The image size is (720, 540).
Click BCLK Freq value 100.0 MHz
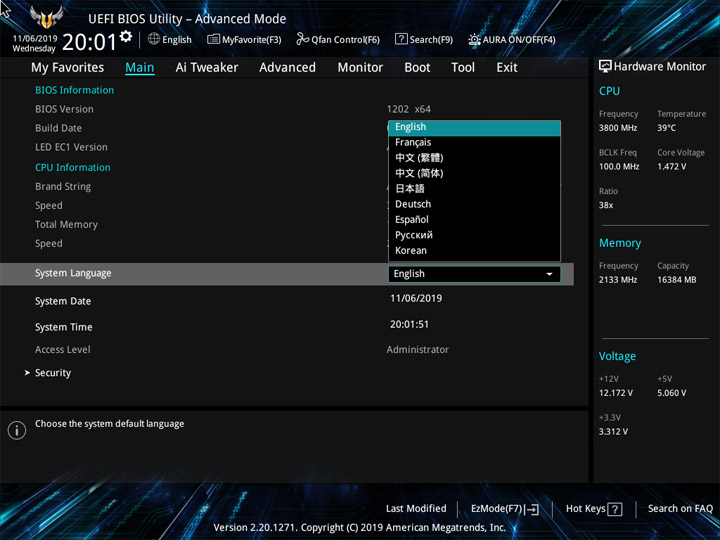[619, 167]
